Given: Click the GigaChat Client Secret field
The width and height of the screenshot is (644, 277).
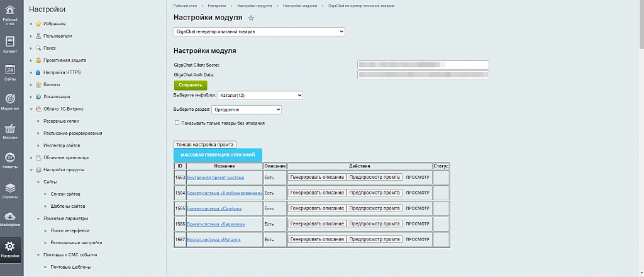Looking at the screenshot, I should coord(423,65).
